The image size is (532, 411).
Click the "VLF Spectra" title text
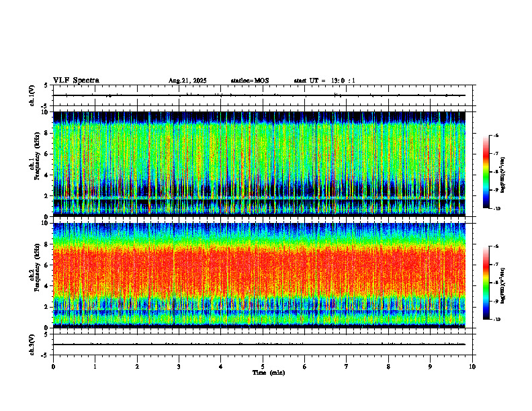pyautogui.click(x=76, y=81)
